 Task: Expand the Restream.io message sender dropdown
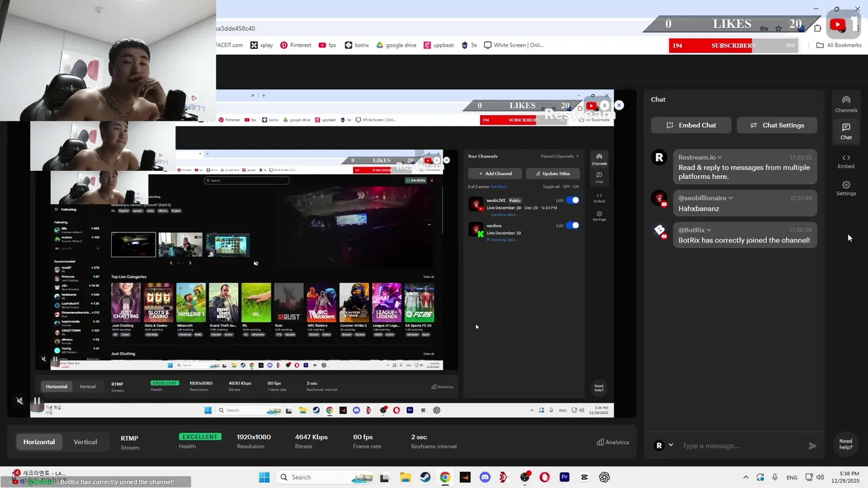(x=719, y=157)
